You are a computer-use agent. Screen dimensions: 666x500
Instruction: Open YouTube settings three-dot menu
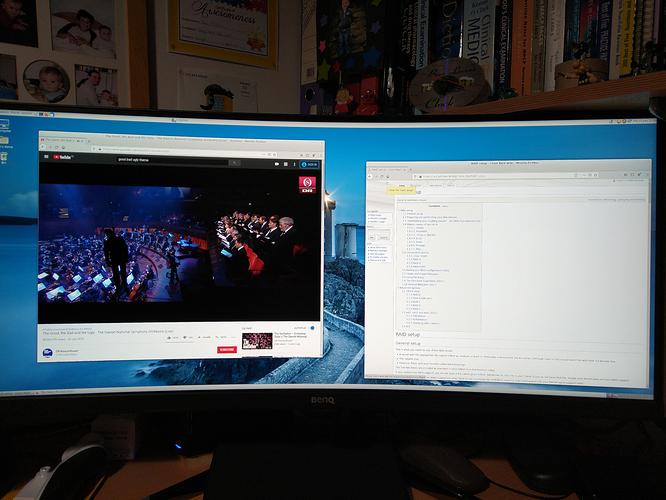294,164
